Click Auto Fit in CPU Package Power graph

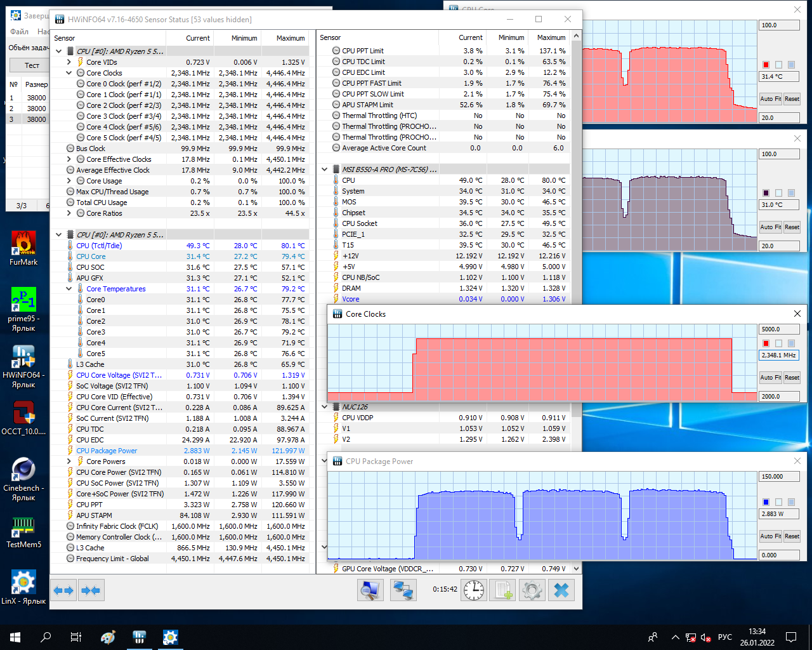pyautogui.click(x=770, y=536)
